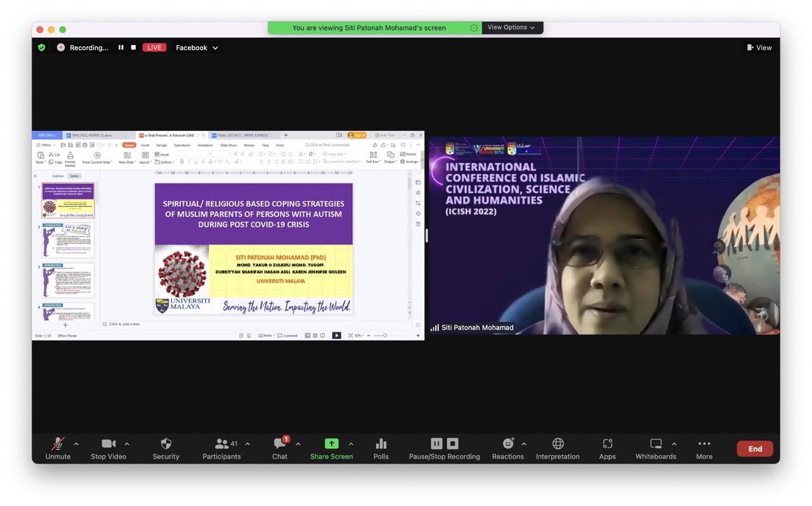Open the Whiteboards icon
The image size is (812, 506).
(655, 448)
